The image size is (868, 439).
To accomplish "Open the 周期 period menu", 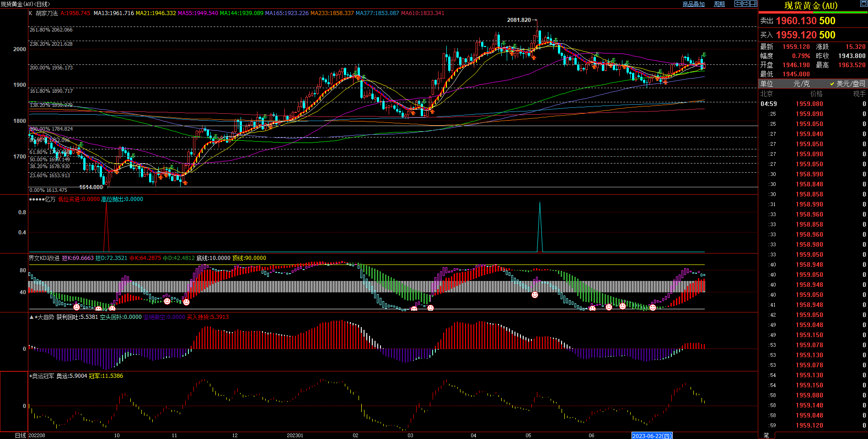I will 719,4.
